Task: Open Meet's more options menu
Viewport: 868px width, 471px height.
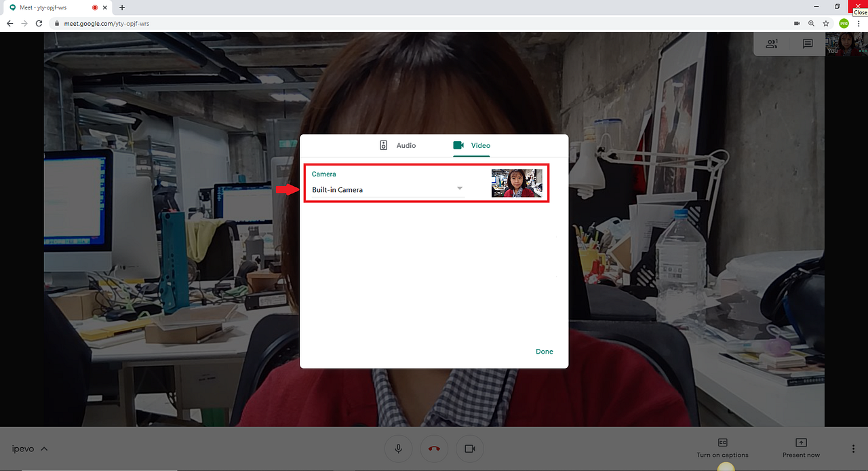Action: tap(852, 448)
